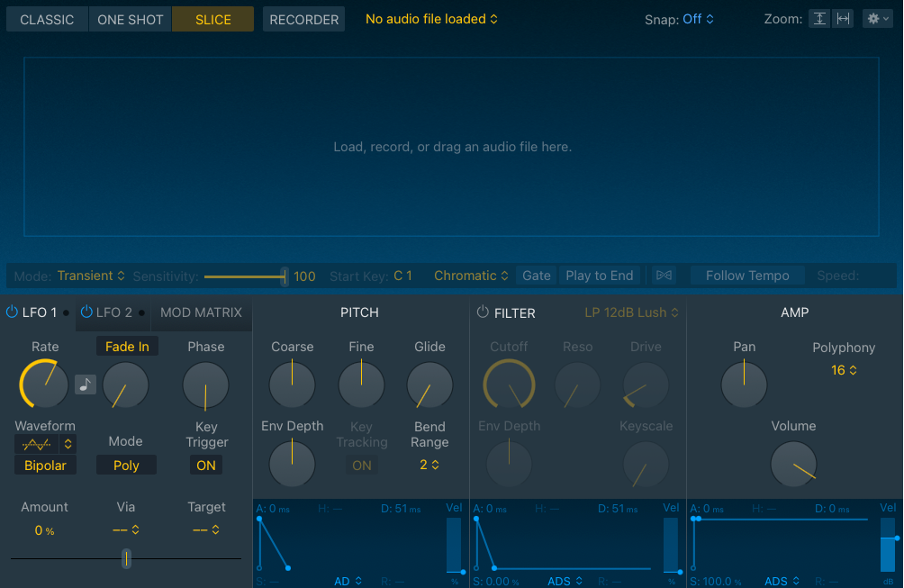Switch to ONE SHOT mode tab
This screenshot has height=588, width=904.
pos(131,19)
